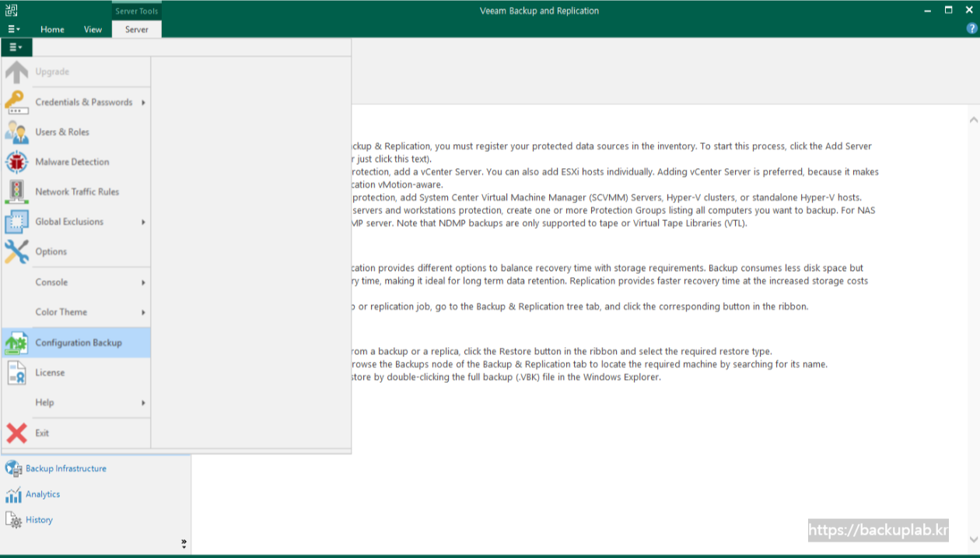Expand the Color Theme submenu arrow

(144, 312)
